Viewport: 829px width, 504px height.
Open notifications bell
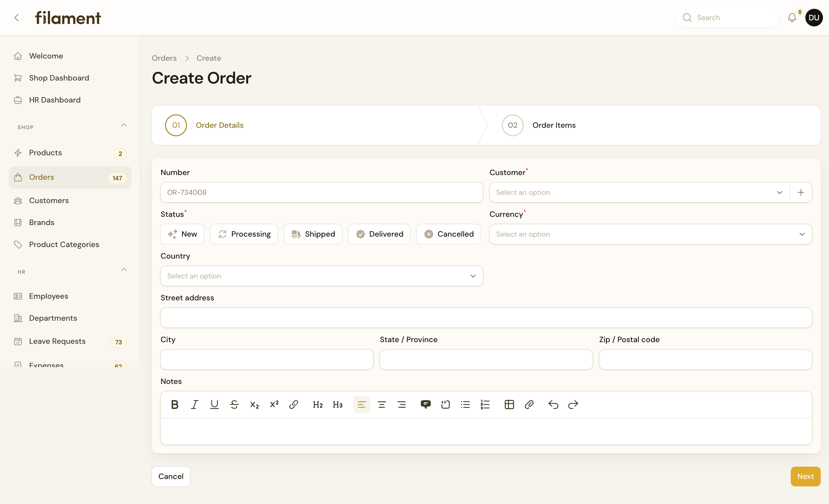[792, 18]
